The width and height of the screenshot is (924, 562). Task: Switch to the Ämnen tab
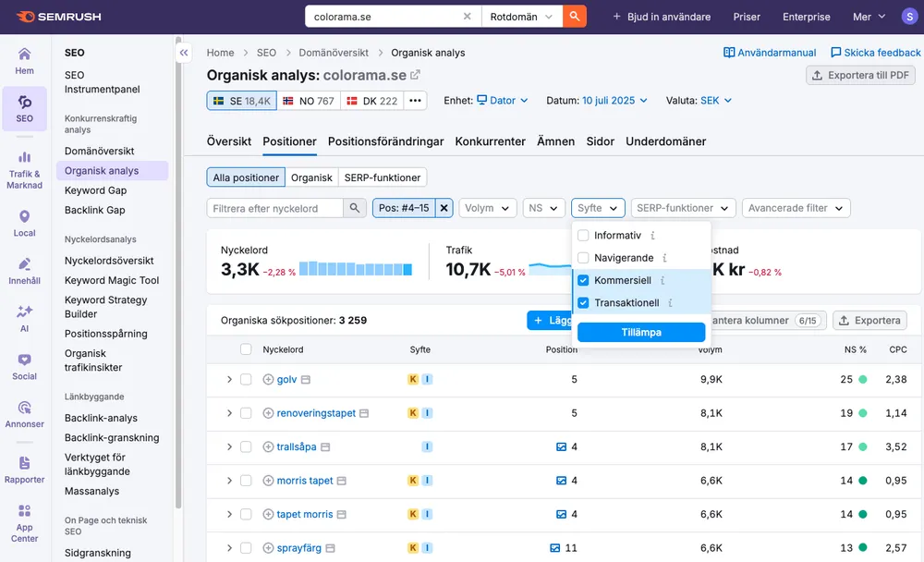(555, 141)
